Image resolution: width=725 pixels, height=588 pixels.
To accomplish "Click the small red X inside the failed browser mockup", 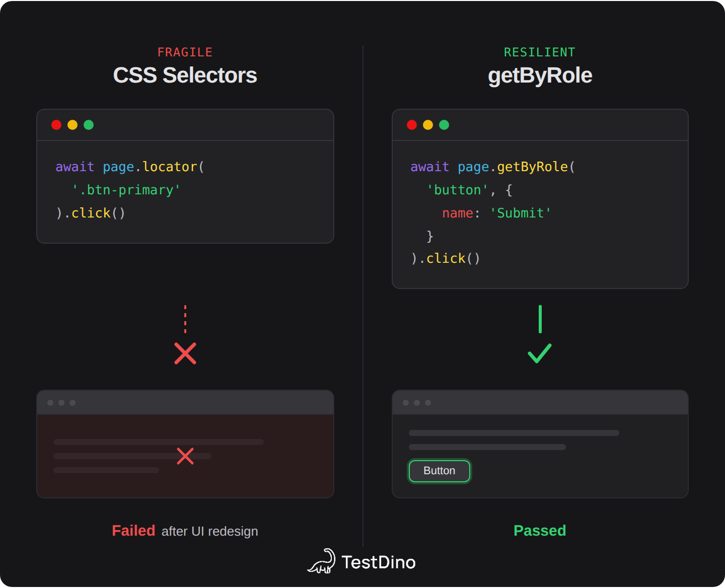I will point(185,456).
